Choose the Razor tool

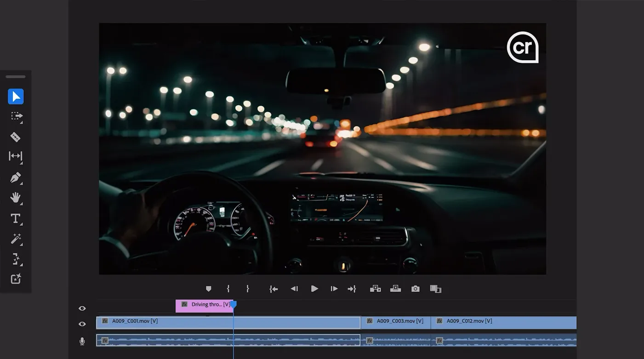[x=16, y=137]
